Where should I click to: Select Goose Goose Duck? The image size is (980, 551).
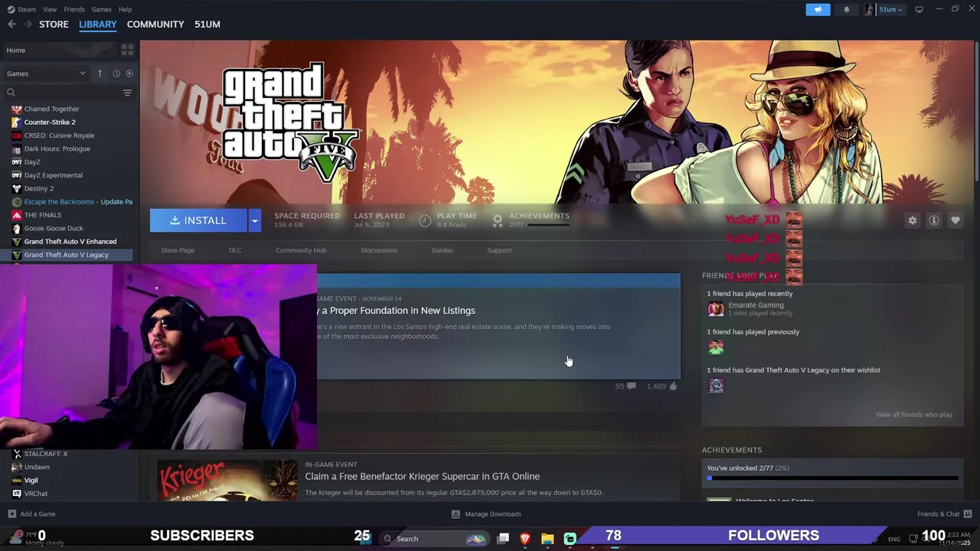54,228
